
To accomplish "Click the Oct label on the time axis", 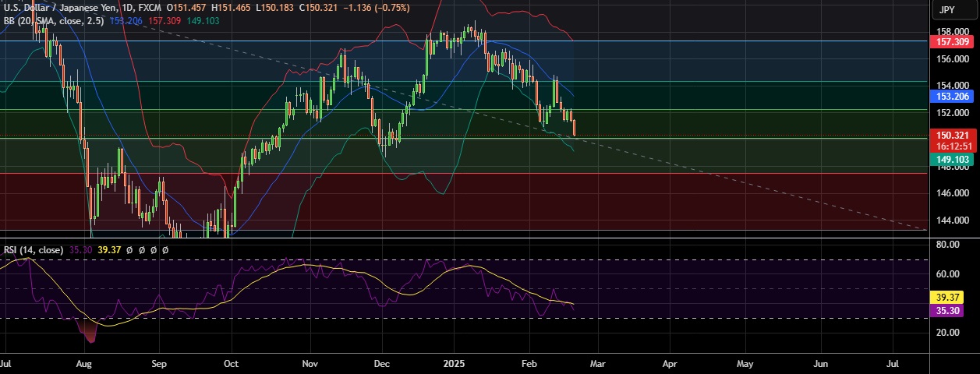I will pos(231,363).
